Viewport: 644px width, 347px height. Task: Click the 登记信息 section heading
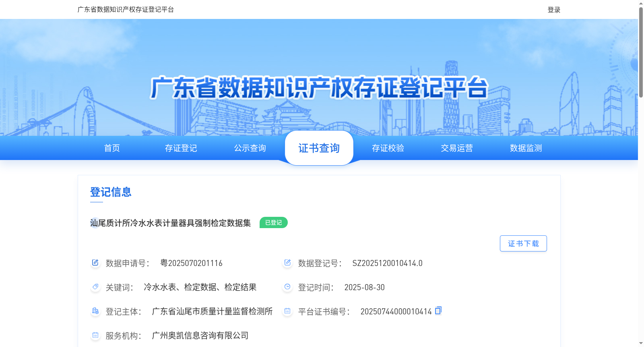pyautogui.click(x=111, y=192)
